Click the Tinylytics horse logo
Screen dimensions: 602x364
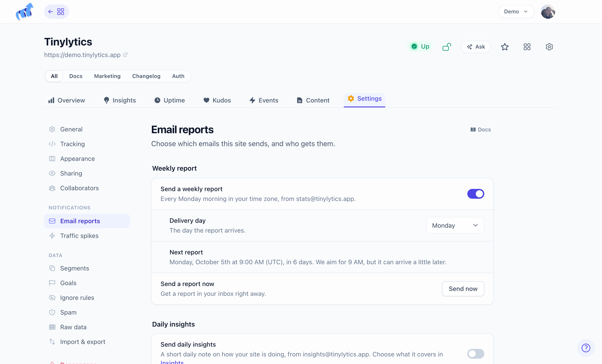(x=25, y=12)
